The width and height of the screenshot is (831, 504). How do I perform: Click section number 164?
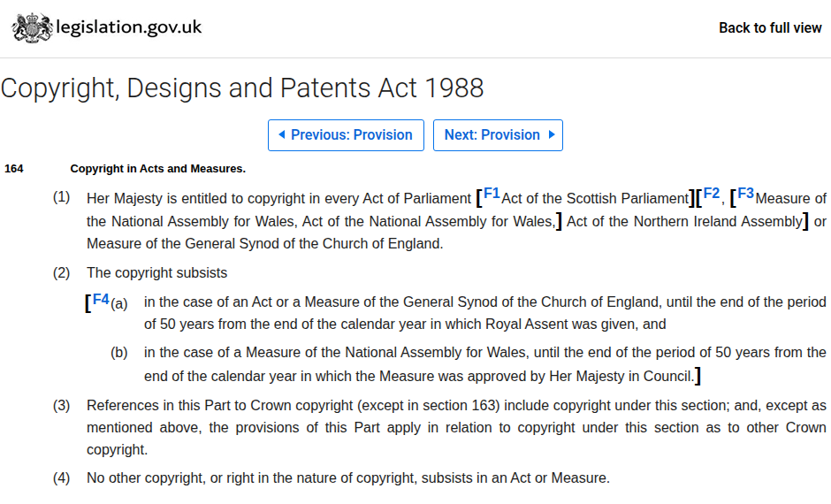pyautogui.click(x=14, y=169)
